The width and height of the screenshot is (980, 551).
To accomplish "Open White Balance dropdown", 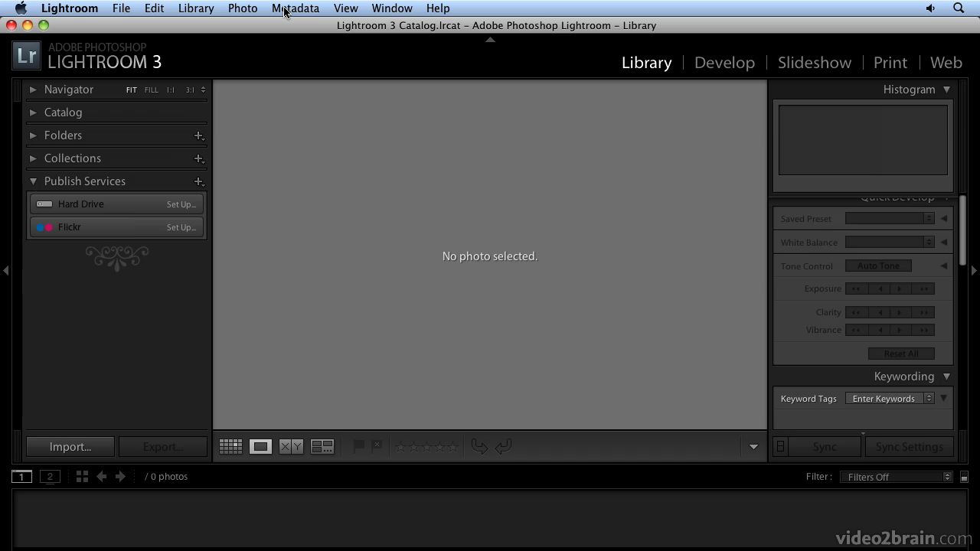I will (890, 242).
